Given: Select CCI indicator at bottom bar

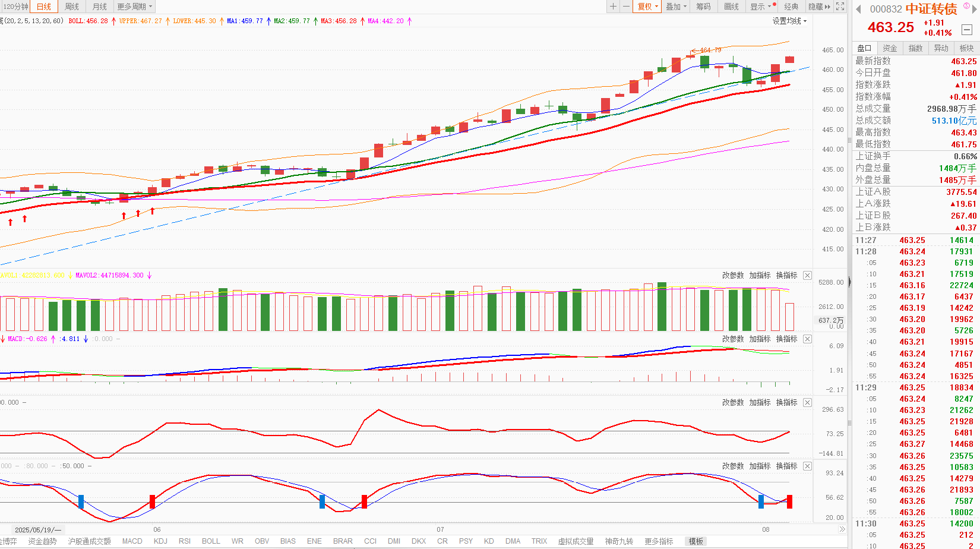Looking at the screenshot, I should coord(370,541).
